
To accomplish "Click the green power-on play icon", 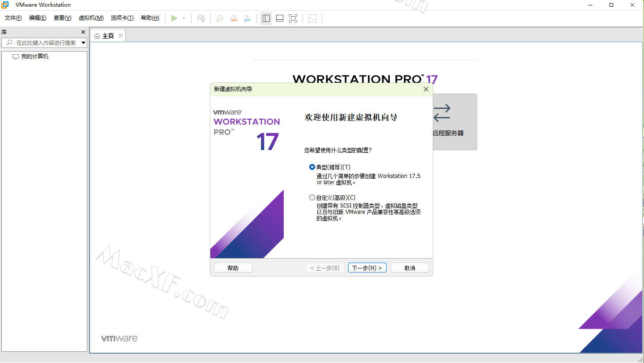I will coord(175,18).
